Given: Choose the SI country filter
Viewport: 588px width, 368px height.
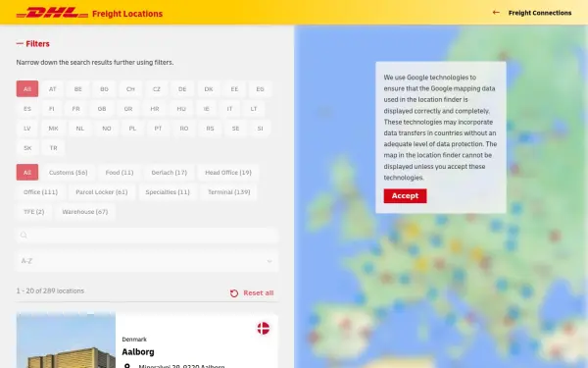Looking at the screenshot, I should click(x=261, y=129).
